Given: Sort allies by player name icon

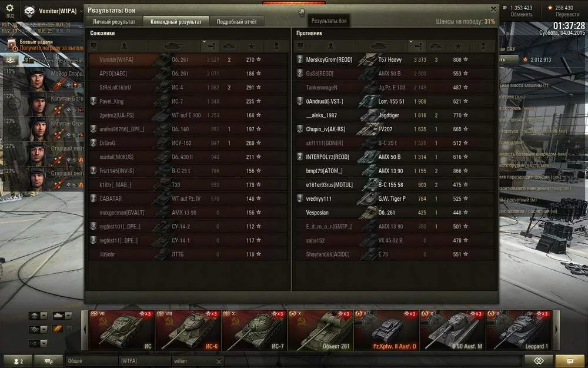Looking at the screenshot, I should tap(124, 46).
